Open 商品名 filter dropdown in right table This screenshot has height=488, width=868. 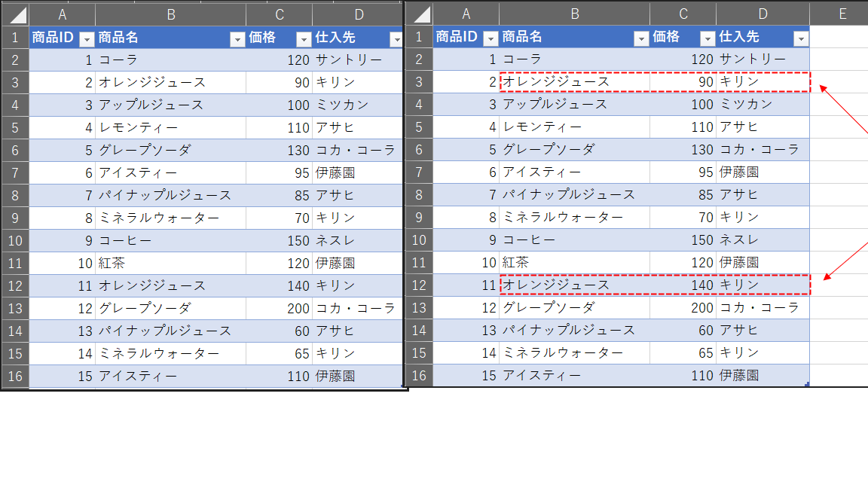click(x=642, y=38)
